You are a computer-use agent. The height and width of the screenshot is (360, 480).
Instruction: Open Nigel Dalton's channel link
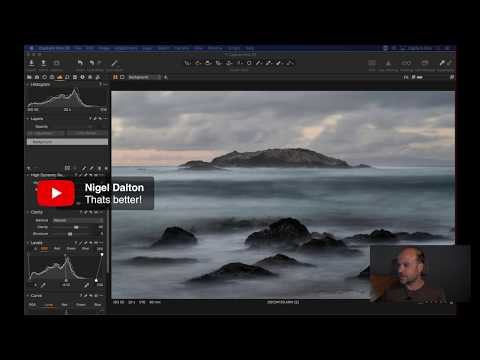114,188
